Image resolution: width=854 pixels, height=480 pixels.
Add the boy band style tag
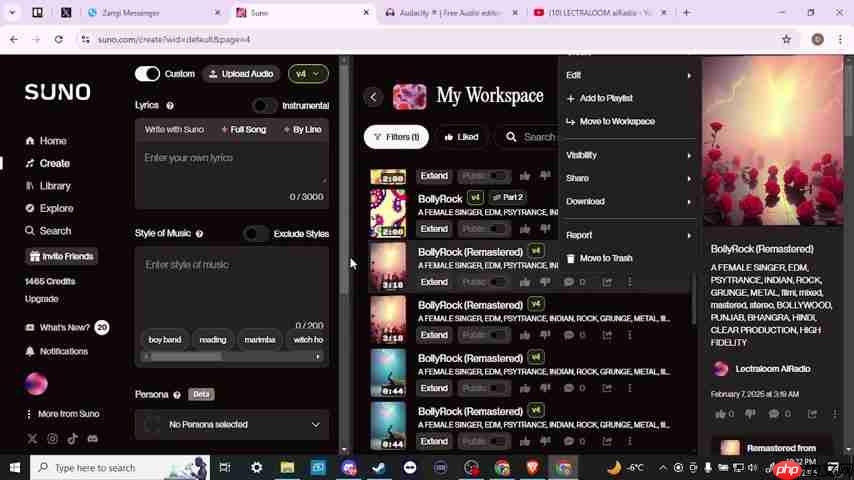tap(164, 339)
